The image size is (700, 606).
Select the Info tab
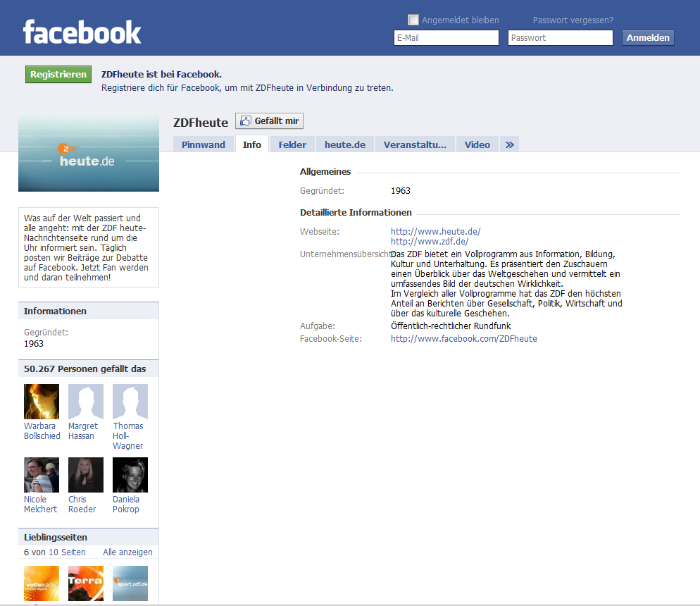[252, 144]
